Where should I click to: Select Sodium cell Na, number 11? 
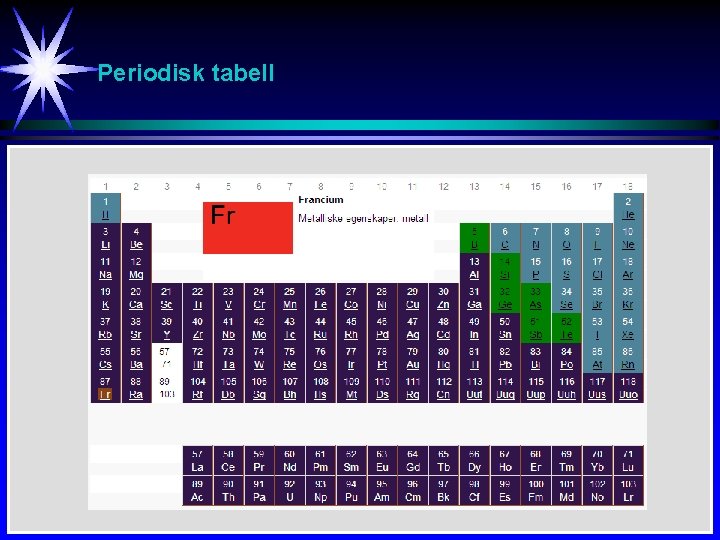[106, 268]
